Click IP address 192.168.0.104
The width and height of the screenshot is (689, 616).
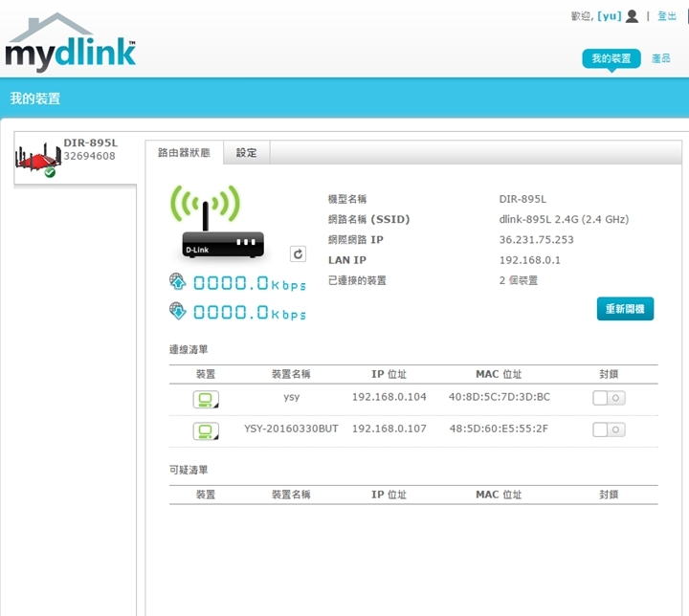tap(389, 397)
